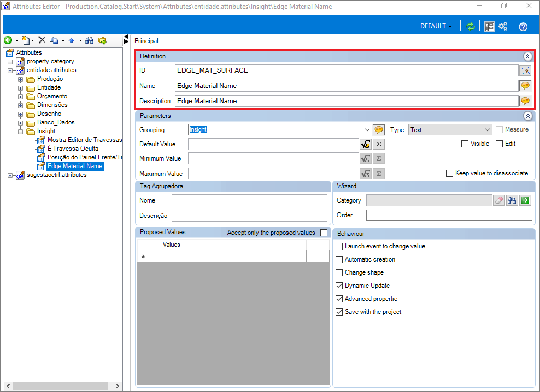Collapse the Parameters section chevron

[527, 116]
